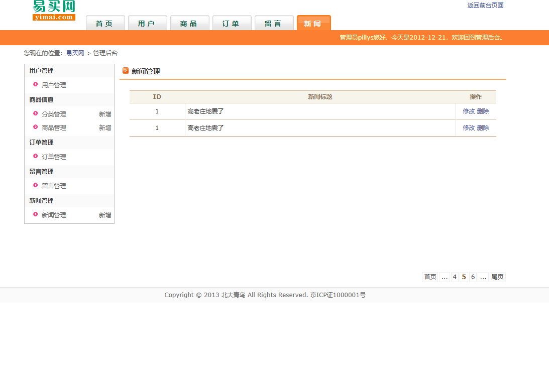Click 删除 in the first news row
This screenshot has width=549, height=392.
[483, 111]
